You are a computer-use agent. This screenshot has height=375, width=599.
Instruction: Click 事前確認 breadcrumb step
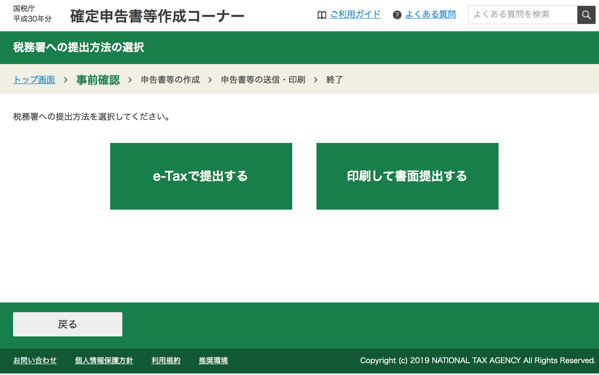[98, 80]
